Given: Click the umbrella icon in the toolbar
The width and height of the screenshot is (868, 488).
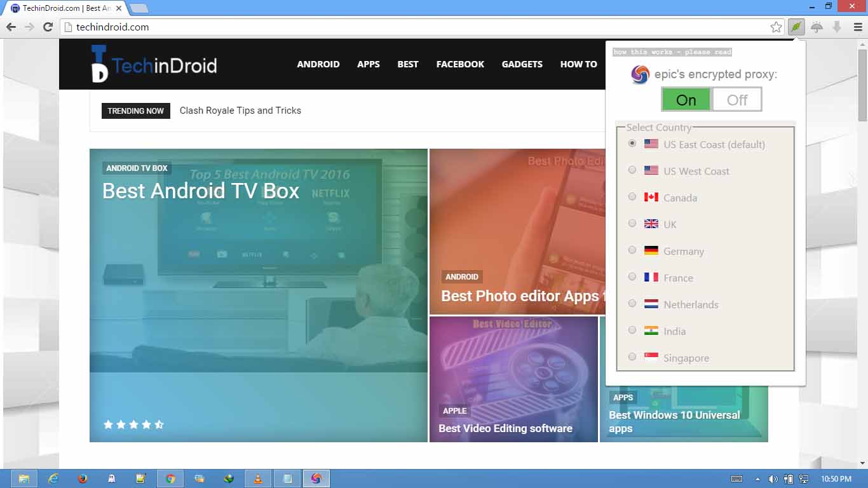Looking at the screenshot, I should click(817, 27).
